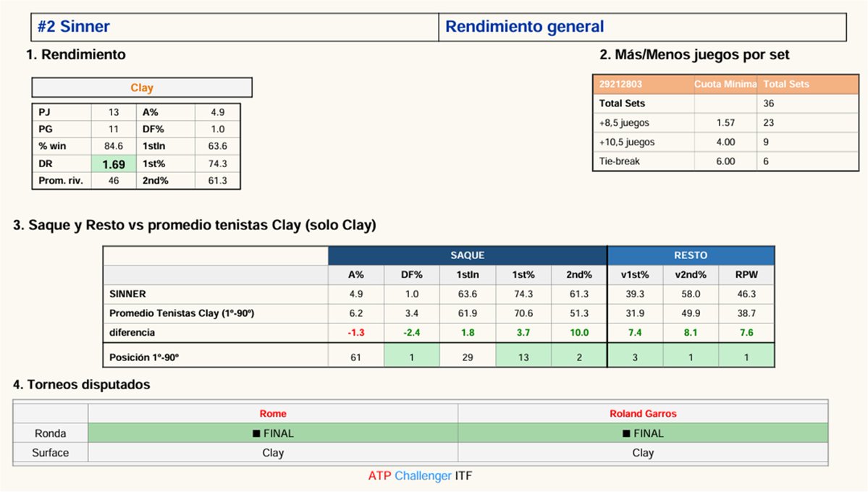Click the ATP link in the footer
Viewport: 868px width, 492px height.
(x=379, y=475)
